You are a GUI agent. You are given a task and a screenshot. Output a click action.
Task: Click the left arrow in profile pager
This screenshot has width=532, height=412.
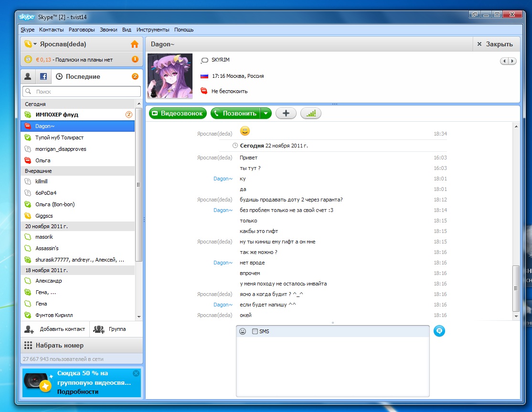coord(504,61)
